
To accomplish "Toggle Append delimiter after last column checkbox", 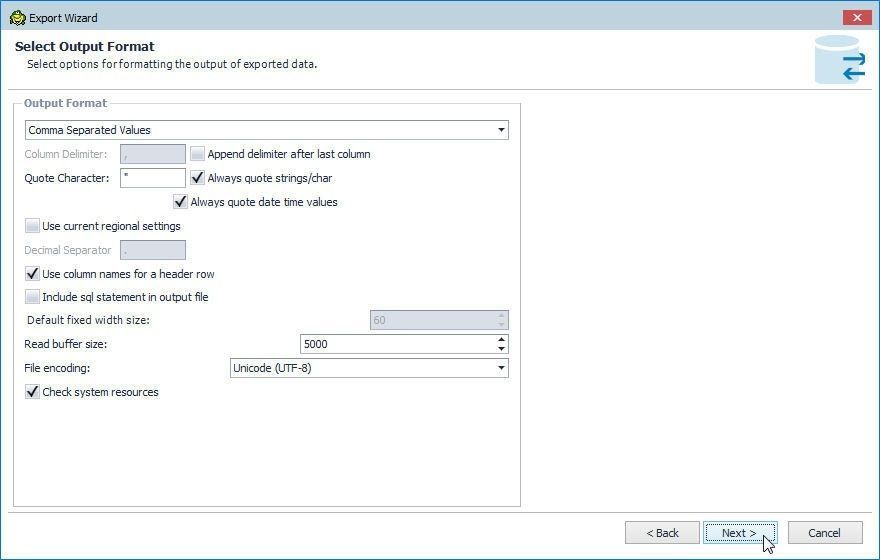I will [x=198, y=154].
